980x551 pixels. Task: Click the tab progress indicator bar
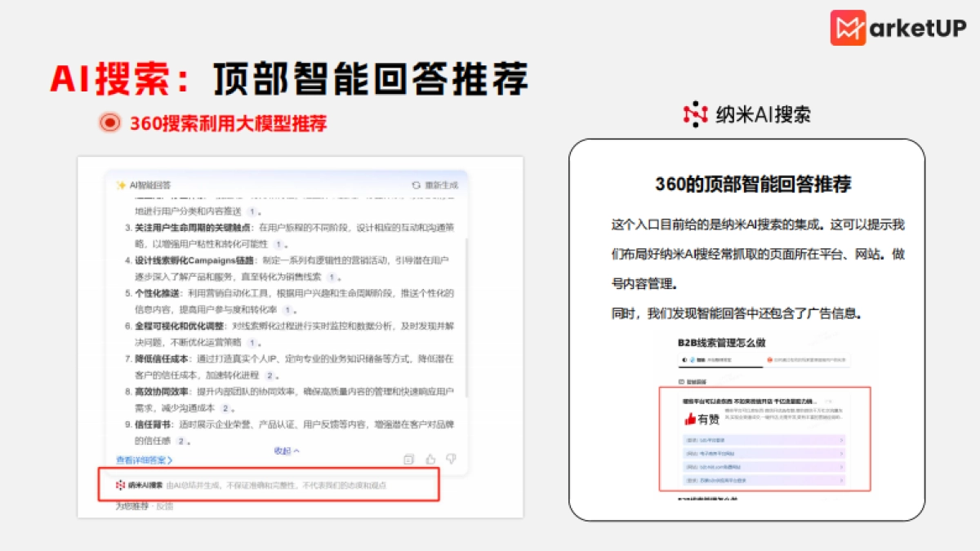720,367
